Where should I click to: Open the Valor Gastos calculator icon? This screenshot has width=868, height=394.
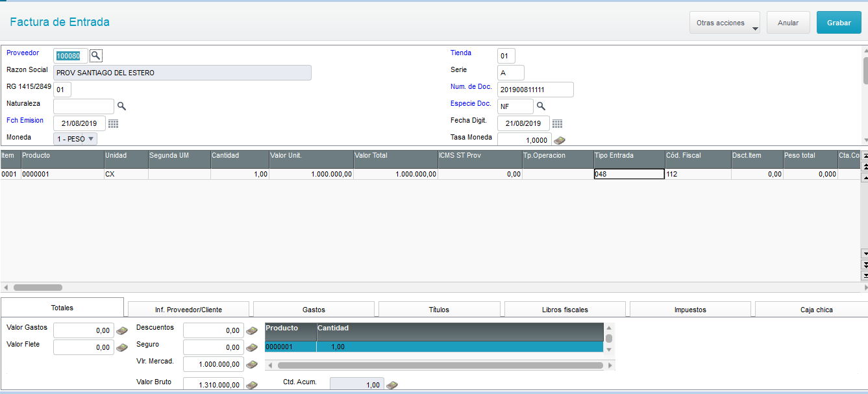click(122, 331)
